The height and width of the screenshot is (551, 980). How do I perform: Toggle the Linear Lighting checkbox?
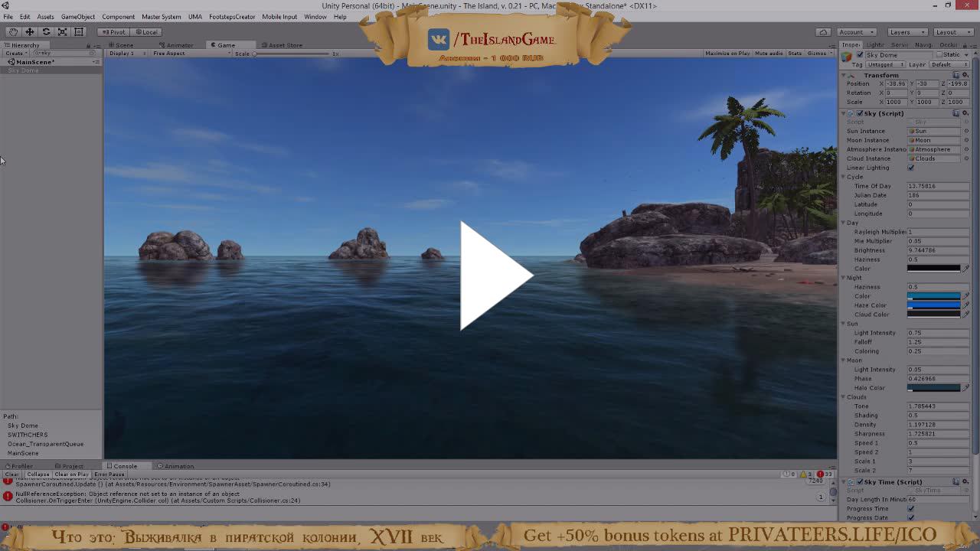pos(910,168)
